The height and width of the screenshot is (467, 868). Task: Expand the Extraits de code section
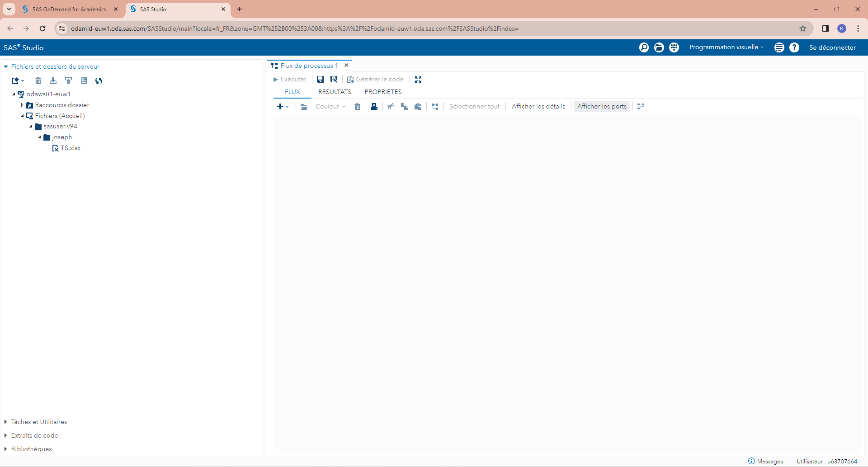click(6, 435)
